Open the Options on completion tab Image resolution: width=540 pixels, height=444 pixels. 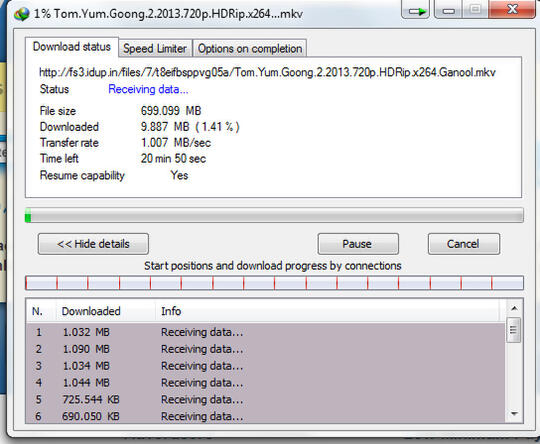[250, 48]
